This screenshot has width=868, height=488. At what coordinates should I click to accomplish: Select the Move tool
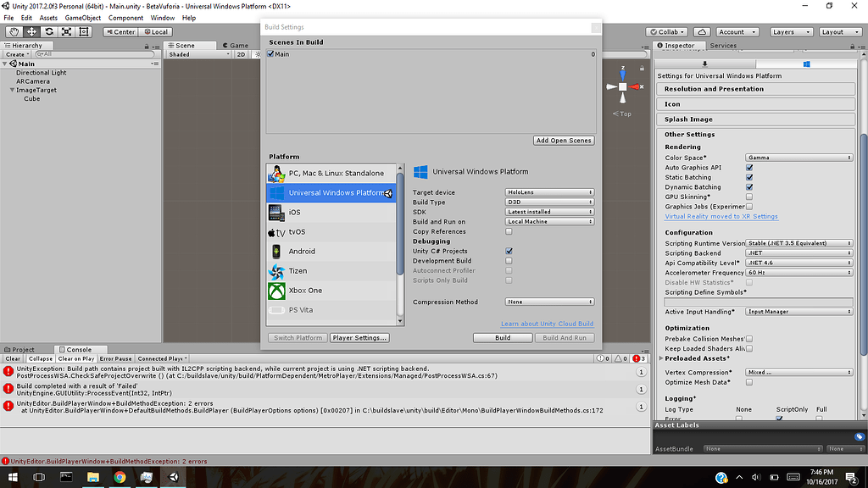tap(31, 31)
